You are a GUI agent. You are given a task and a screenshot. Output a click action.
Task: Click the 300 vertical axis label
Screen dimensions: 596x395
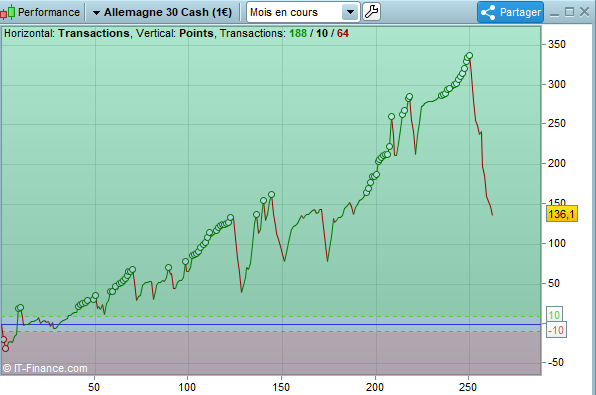pyautogui.click(x=556, y=84)
